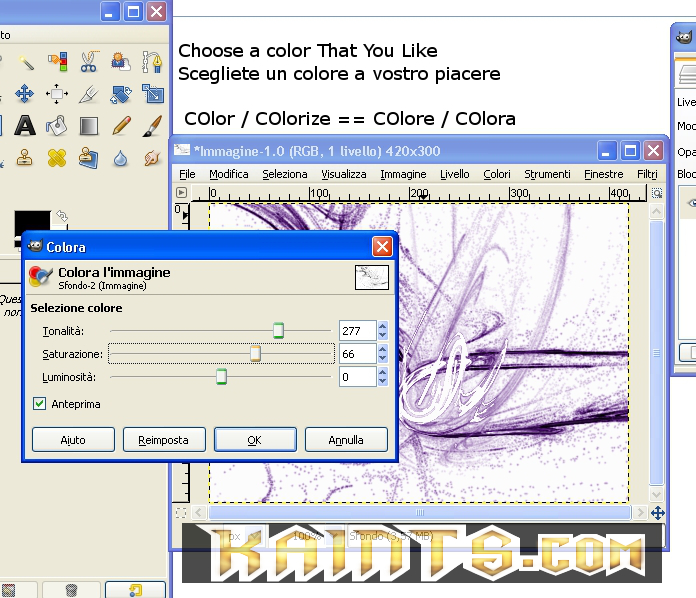
Task: Select the Move tool
Action: pos(24,94)
